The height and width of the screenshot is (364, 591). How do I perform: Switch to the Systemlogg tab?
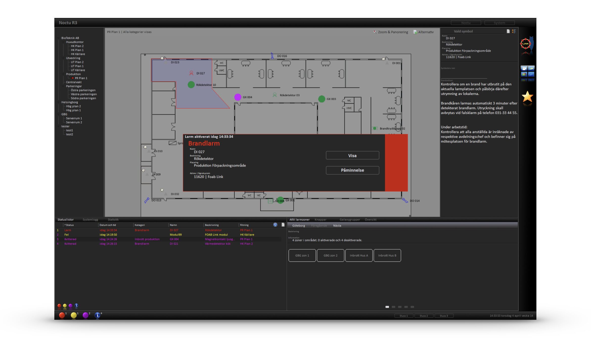[x=90, y=219]
